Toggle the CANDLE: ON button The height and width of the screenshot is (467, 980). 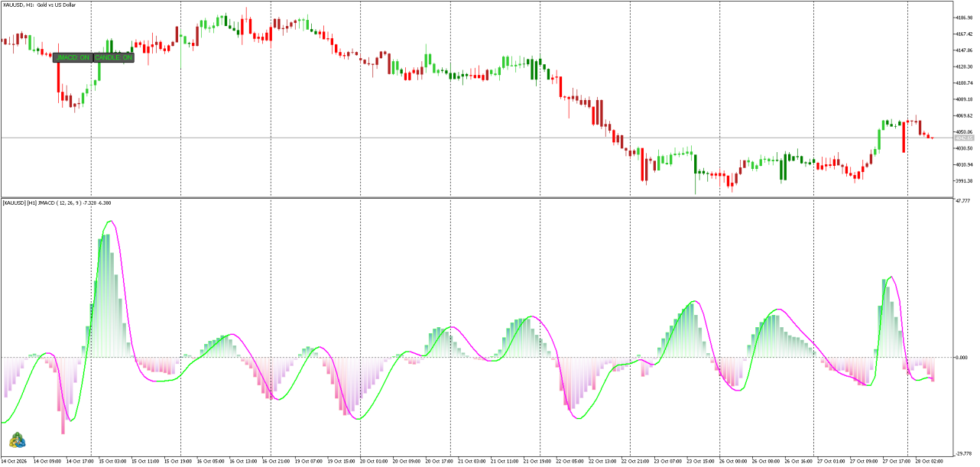click(114, 57)
